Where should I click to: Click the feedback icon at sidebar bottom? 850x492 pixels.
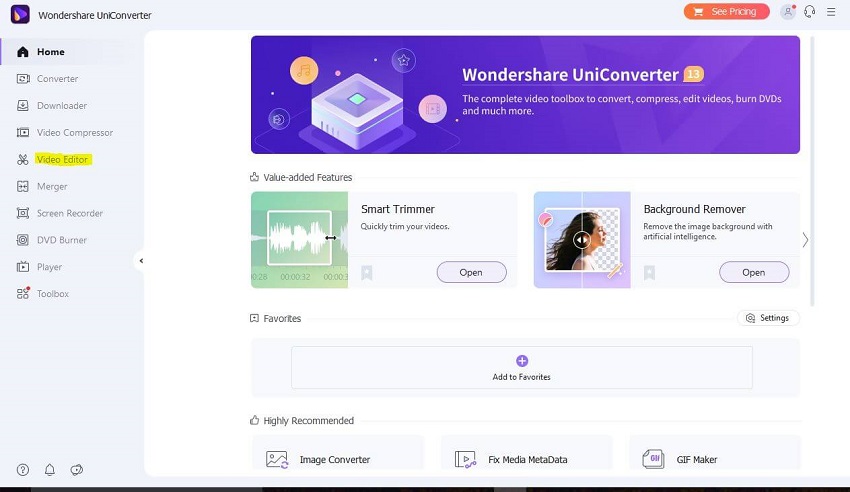(x=77, y=470)
